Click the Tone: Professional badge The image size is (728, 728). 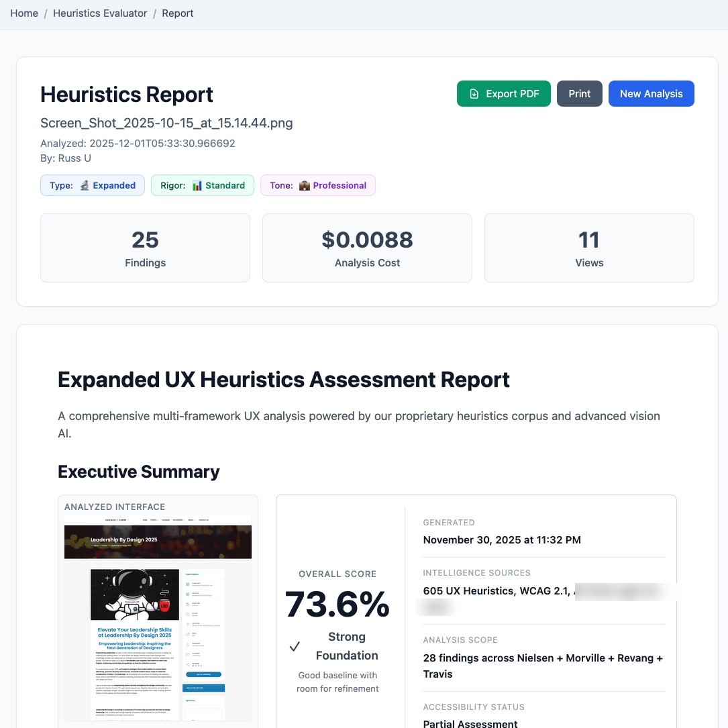tap(317, 185)
